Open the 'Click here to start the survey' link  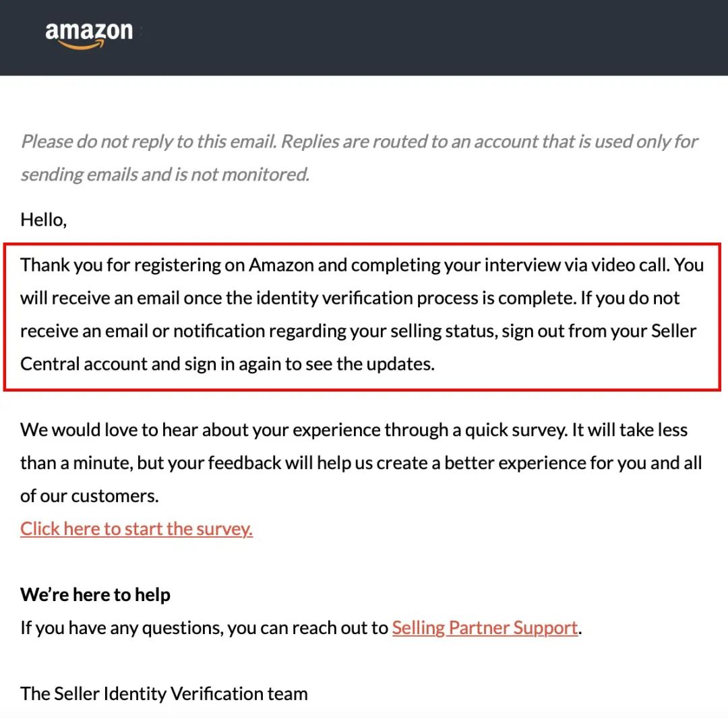(136, 529)
